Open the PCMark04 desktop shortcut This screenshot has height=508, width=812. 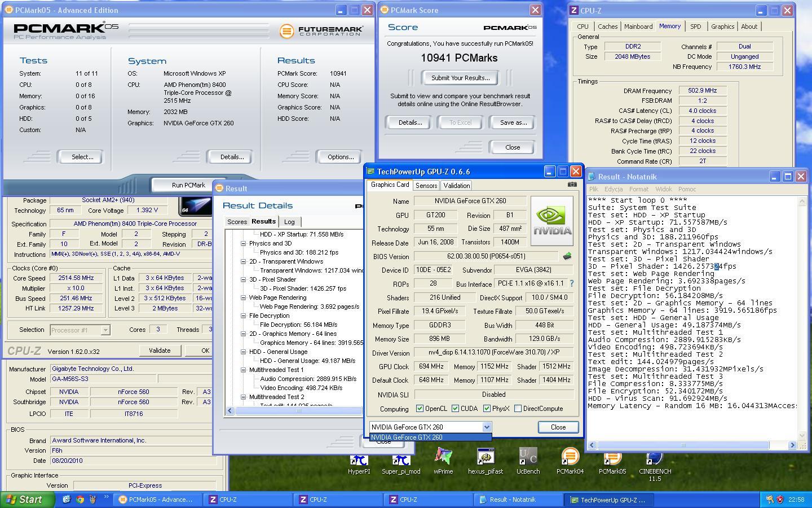point(570,461)
